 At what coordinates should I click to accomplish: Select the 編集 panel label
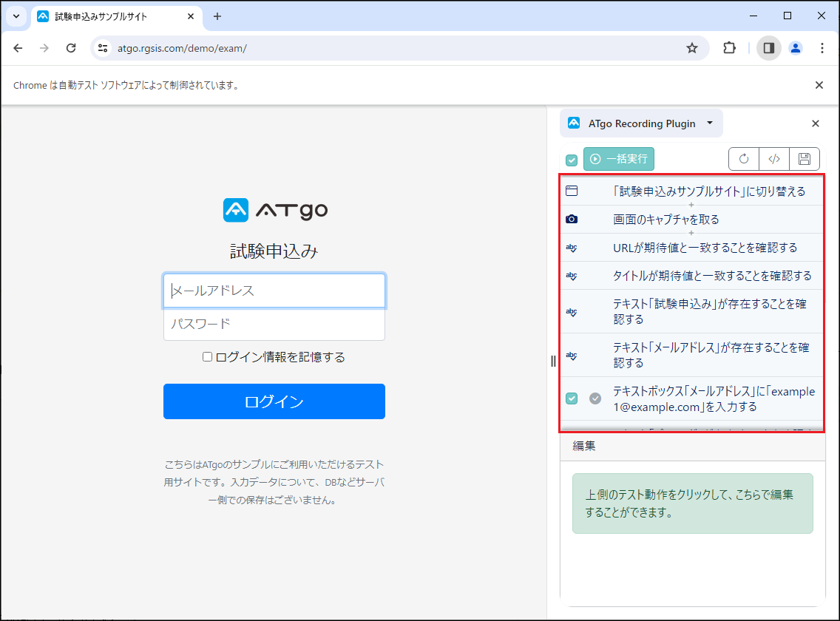pyautogui.click(x=583, y=445)
